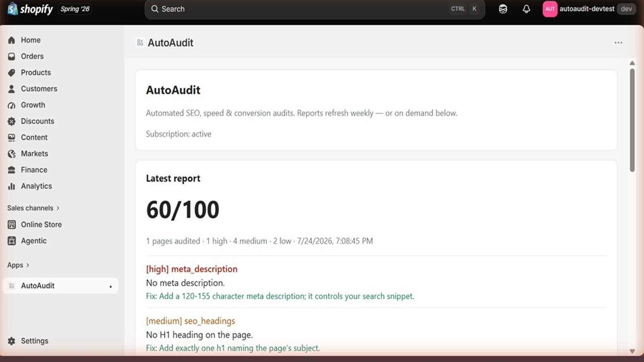Click the AutoAudit page title in header
Image resolution: width=644 pixels, height=362 pixels.
point(170,43)
